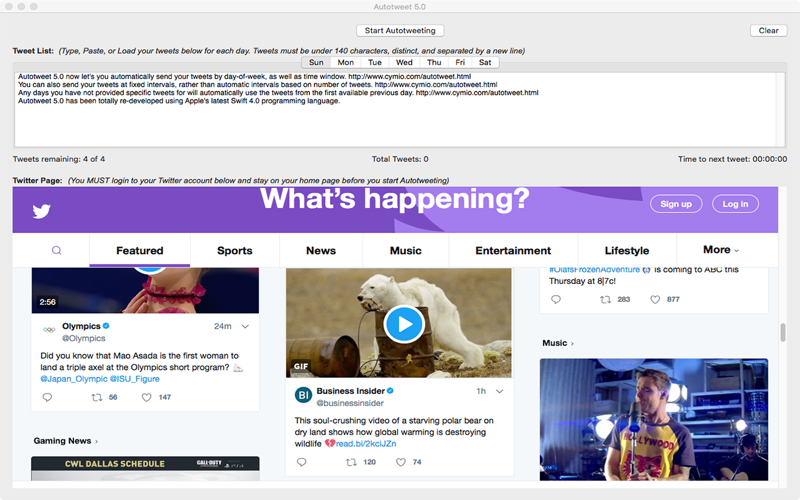Viewport: 800px width, 500px height.
Task: Click the Start Autotweeting button
Action: coord(400,31)
